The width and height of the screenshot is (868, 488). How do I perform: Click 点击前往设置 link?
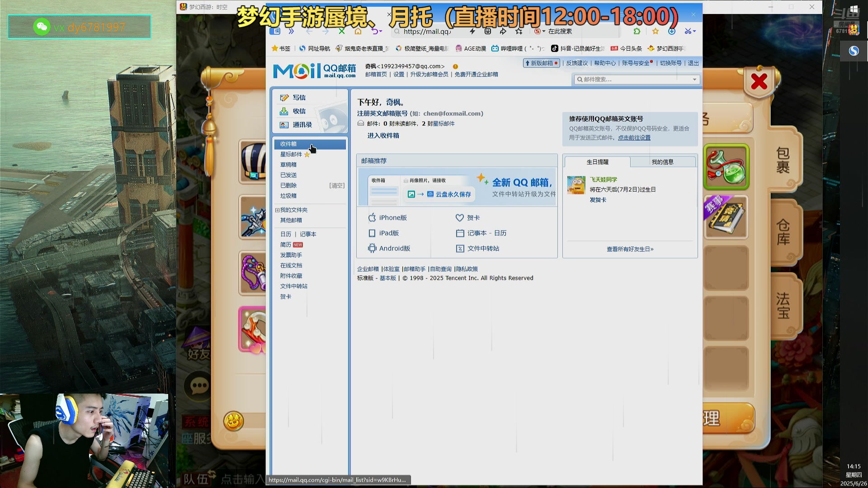pos(634,138)
